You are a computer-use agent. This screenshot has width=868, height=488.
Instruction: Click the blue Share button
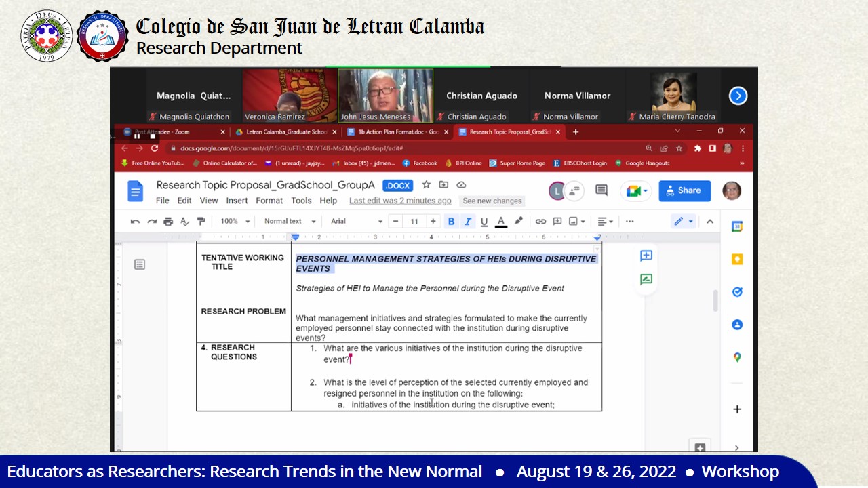684,190
